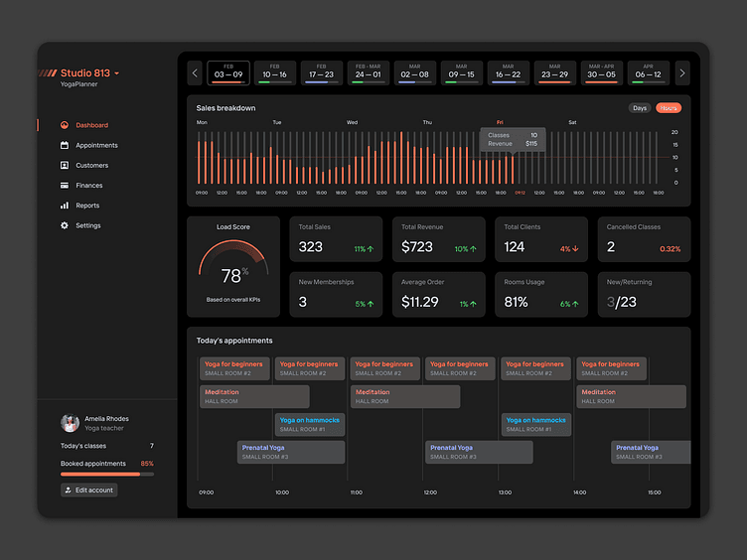Open the Finances card icon
The height and width of the screenshot is (560, 747).
pos(65,186)
